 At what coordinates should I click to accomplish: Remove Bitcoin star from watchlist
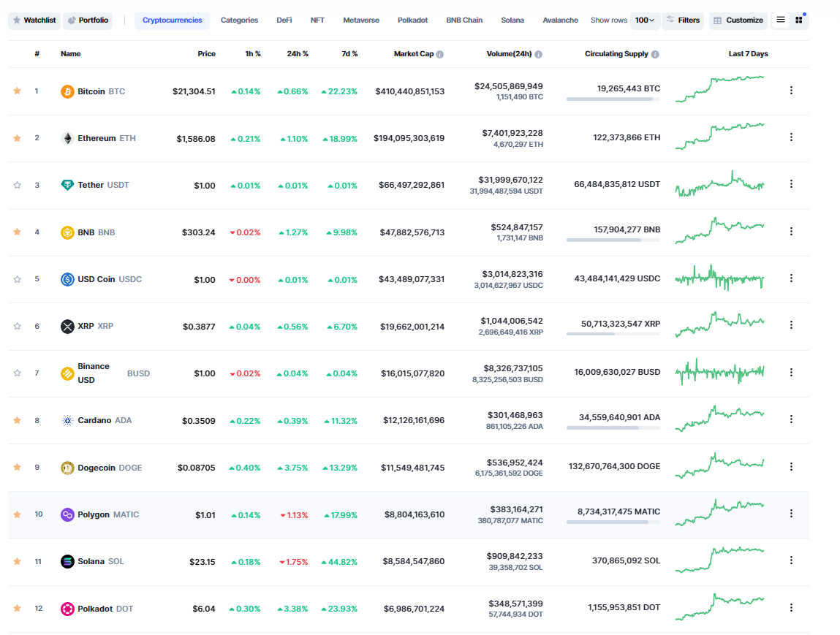click(17, 91)
